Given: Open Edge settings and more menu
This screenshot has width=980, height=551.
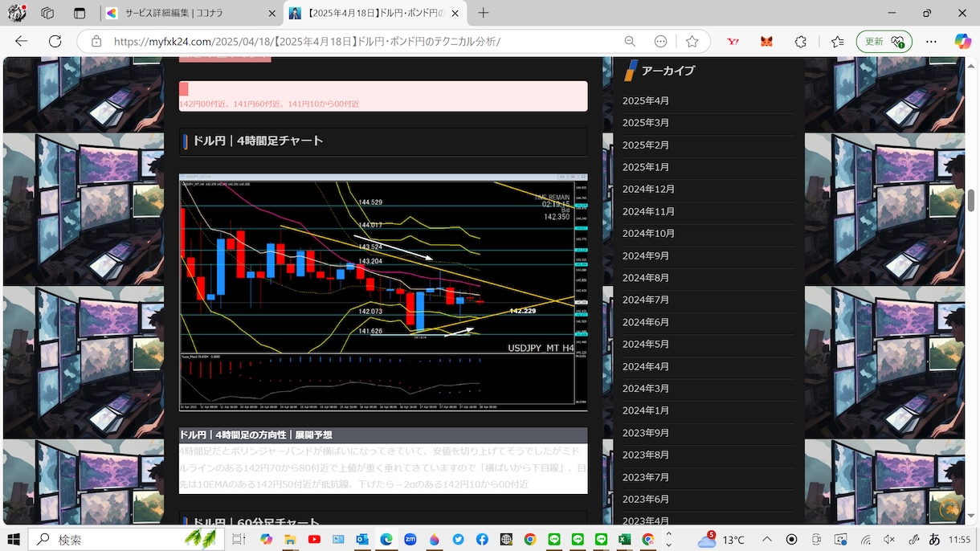Looking at the screenshot, I should 932,41.
